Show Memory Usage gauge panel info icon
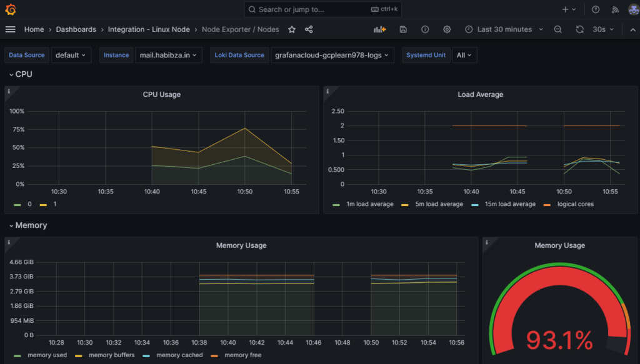 [x=486, y=242]
